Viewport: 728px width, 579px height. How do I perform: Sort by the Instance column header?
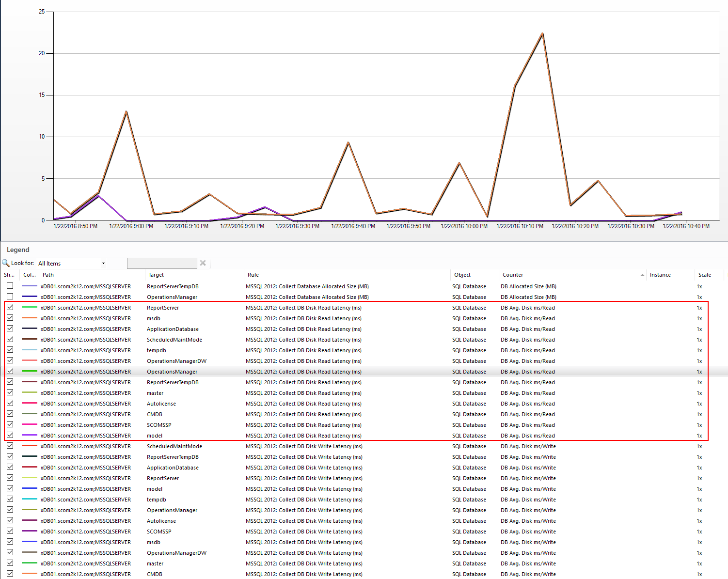pos(660,275)
